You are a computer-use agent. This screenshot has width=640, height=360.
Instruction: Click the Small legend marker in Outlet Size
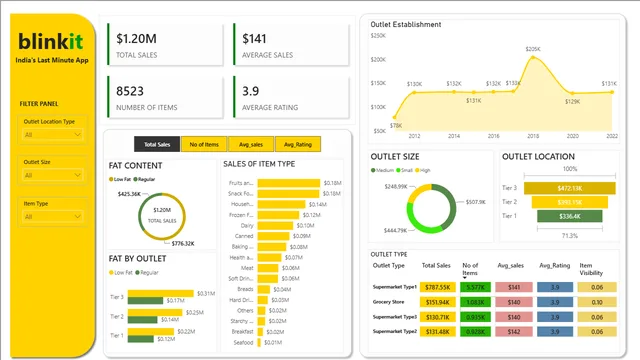pos(398,170)
